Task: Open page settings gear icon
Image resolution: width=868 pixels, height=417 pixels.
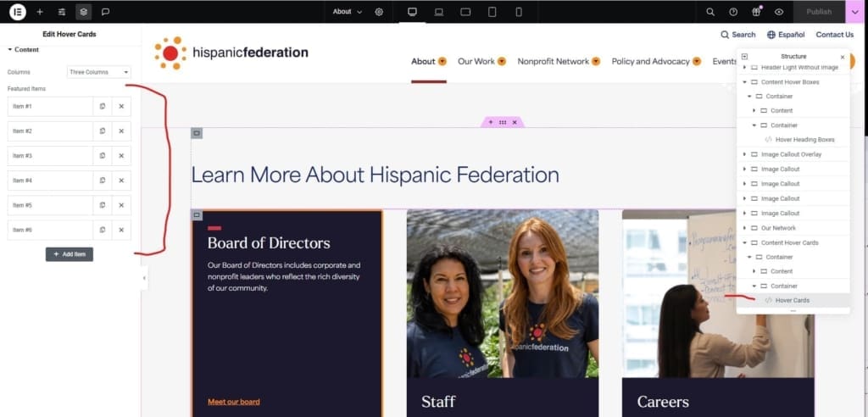Action: pyautogui.click(x=379, y=12)
